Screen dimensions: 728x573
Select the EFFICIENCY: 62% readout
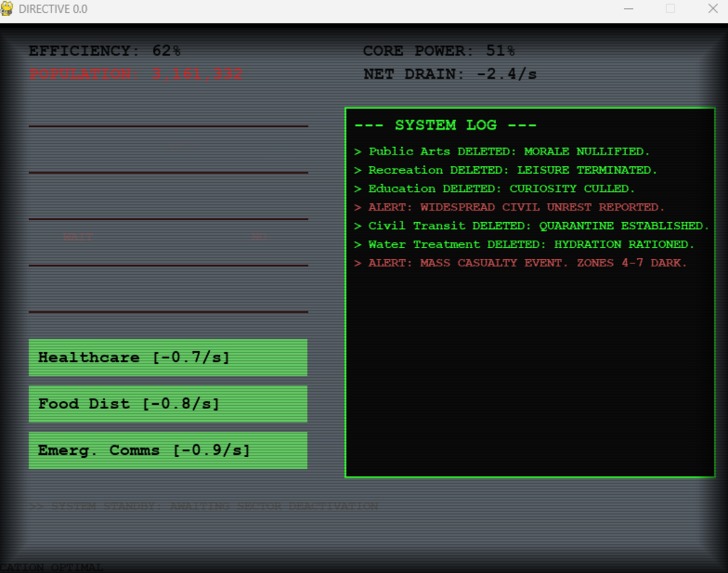[x=104, y=51]
